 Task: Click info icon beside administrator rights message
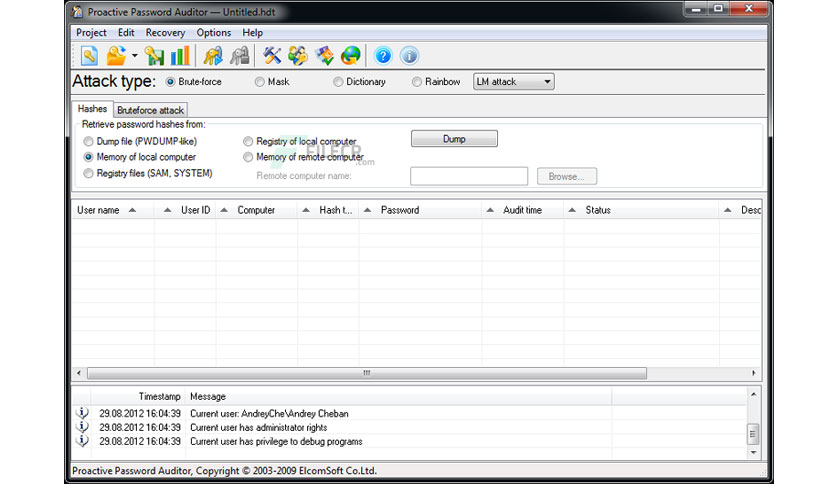click(82, 427)
